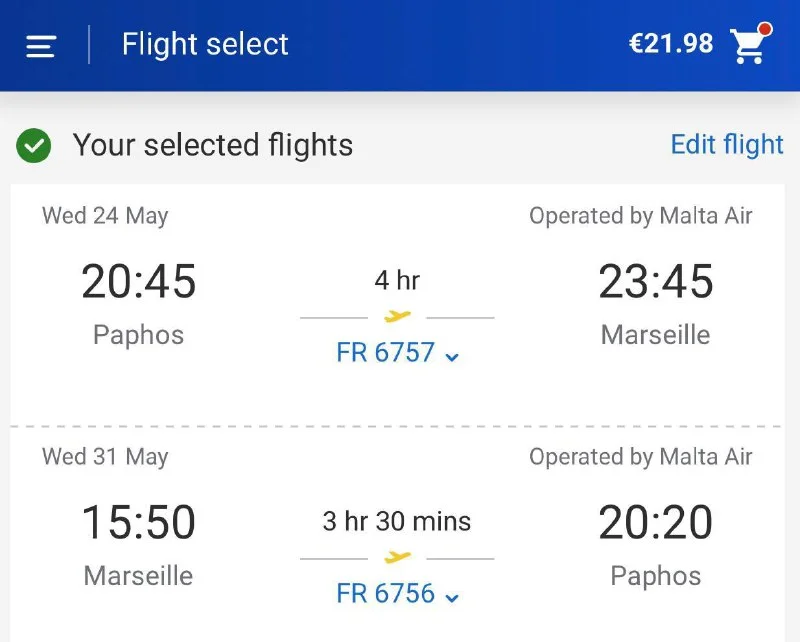Click the plane icon under 3 hr 30 mins
This screenshot has width=800, height=642.
tap(397, 557)
